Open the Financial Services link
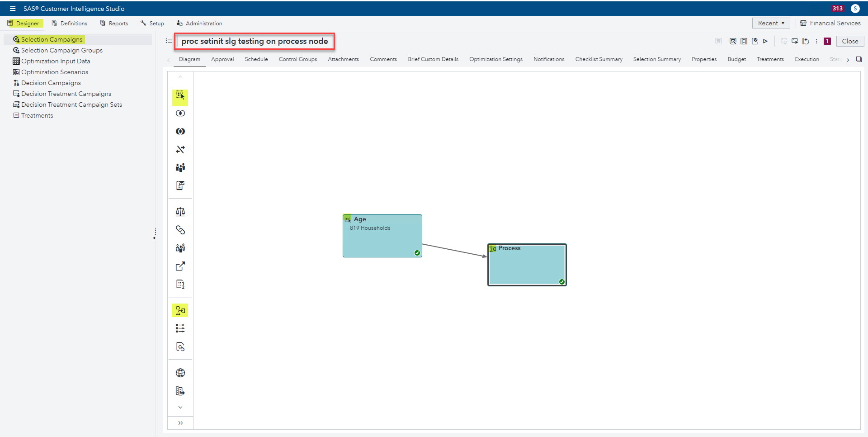Screen dimensions: 868x437 (x=835, y=23)
